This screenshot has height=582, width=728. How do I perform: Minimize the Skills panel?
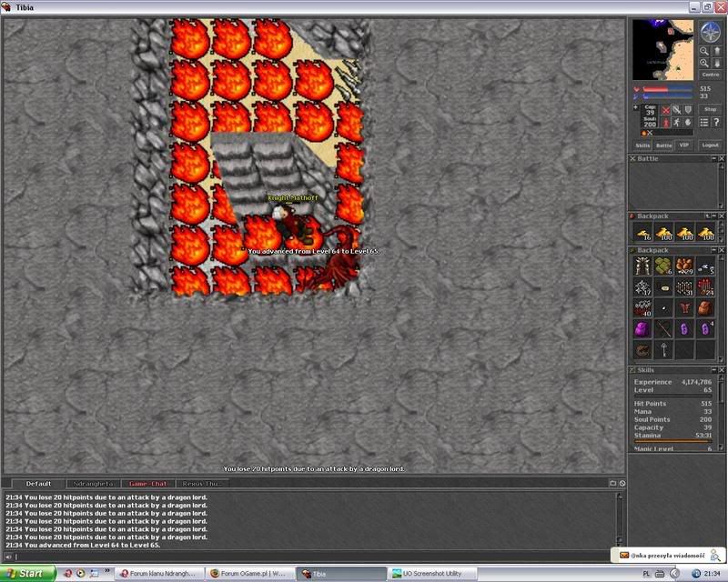[x=714, y=370]
